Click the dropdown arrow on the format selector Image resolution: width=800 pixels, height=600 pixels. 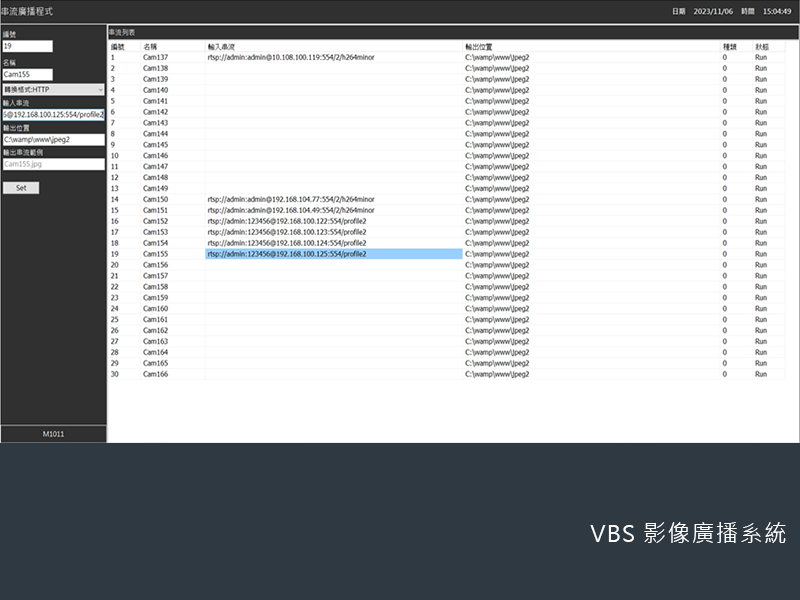pyautogui.click(x=100, y=91)
